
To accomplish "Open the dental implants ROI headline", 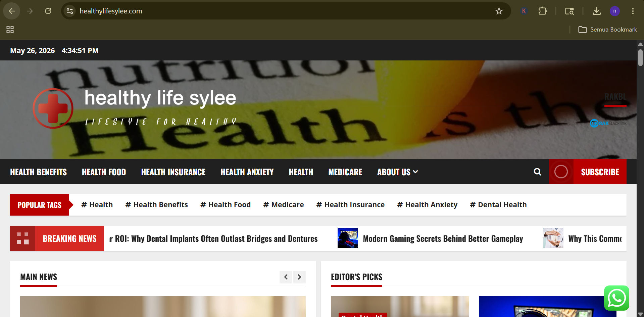I will tap(213, 239).
